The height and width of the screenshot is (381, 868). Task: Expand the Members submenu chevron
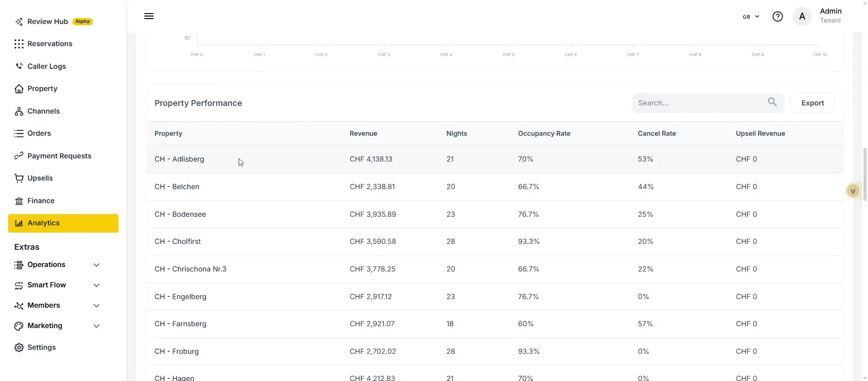click(96, 306)
